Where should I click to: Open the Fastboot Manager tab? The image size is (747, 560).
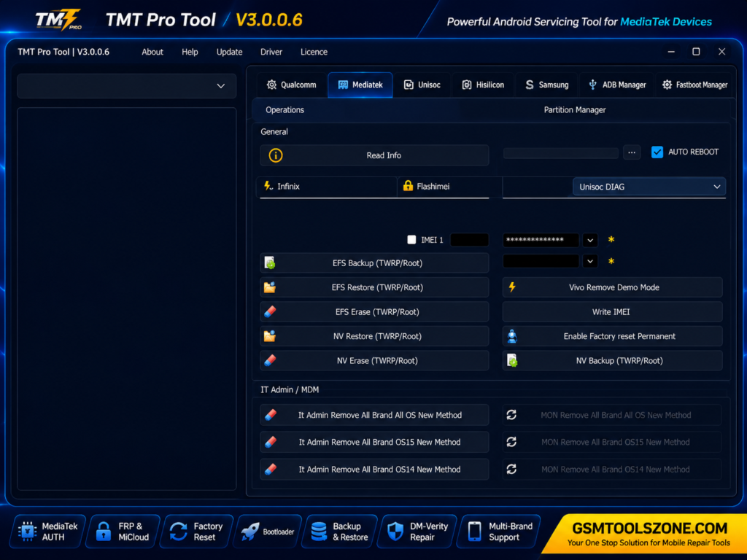click(x=694, y=85)
